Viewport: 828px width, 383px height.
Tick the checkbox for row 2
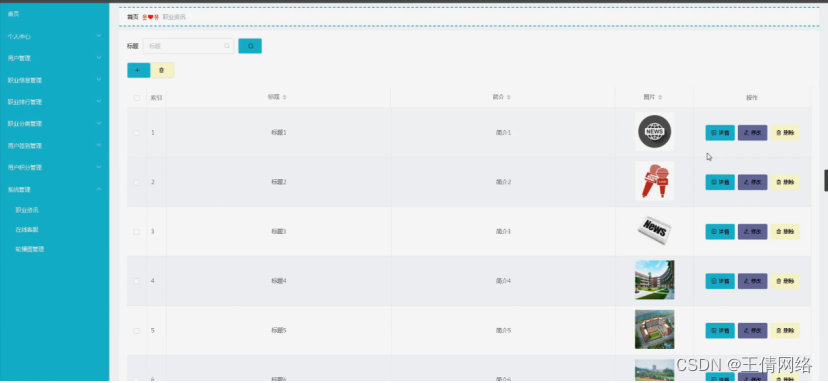tap(137, 182)
